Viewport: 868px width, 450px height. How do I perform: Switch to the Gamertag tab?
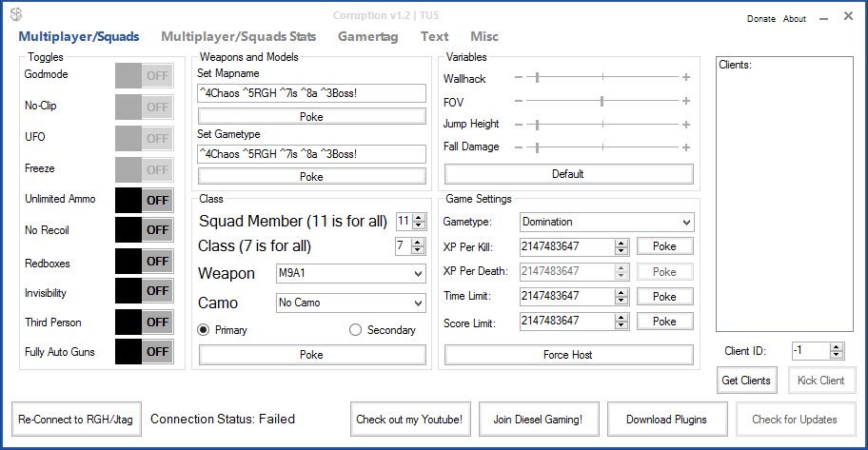367,36
